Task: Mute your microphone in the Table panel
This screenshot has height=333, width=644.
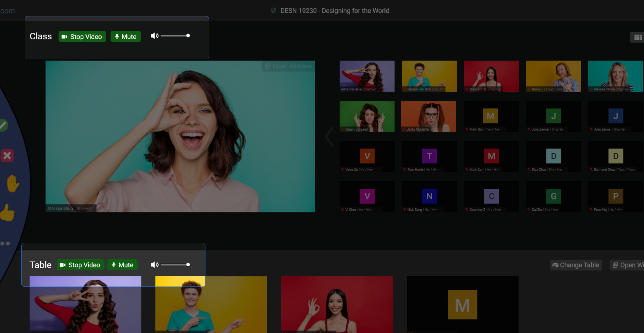Action: click(x=122, y=265)
